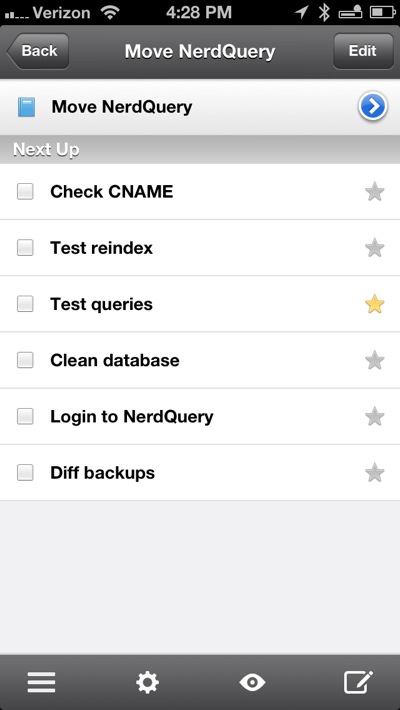Star the Clean database task
The width and height of the screenshot is (400, 710).
coord(375,360)
